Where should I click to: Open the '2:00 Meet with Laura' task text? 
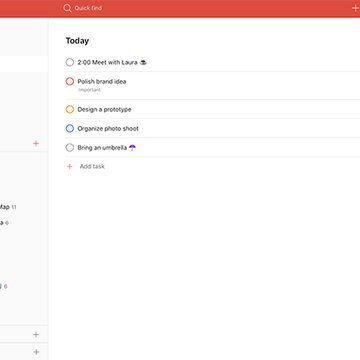pos(112,62)
